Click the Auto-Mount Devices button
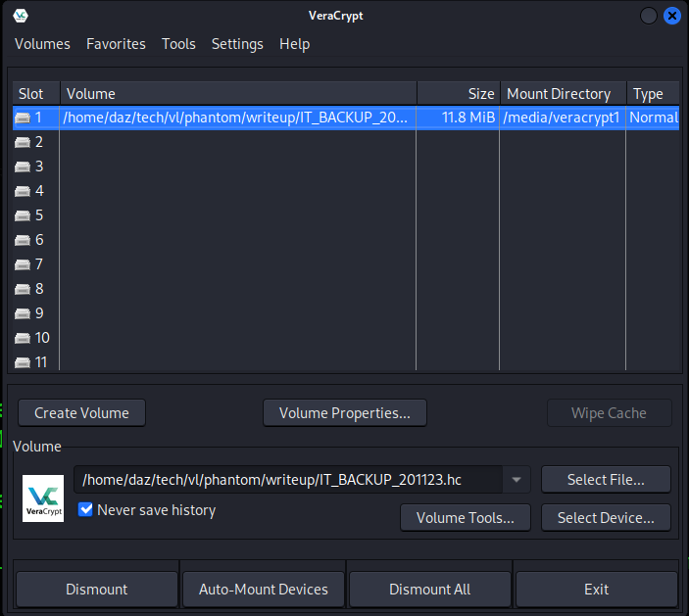 tap(264, 590)
